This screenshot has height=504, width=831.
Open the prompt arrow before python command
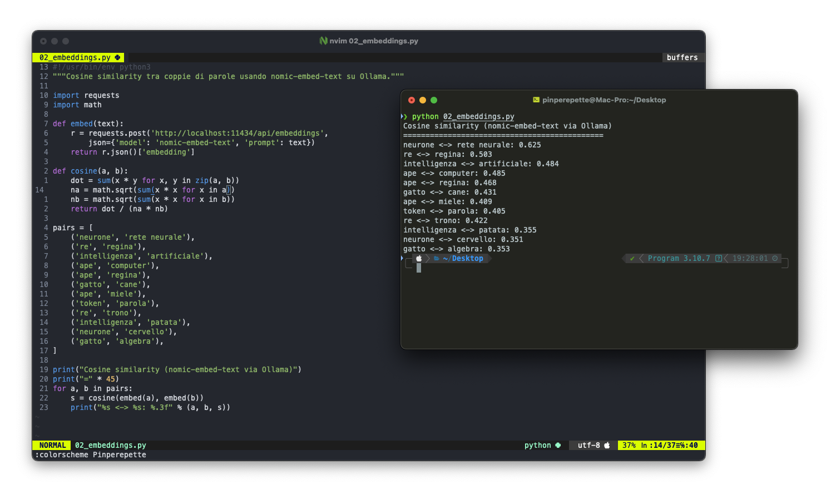click(x=404, y=116)
